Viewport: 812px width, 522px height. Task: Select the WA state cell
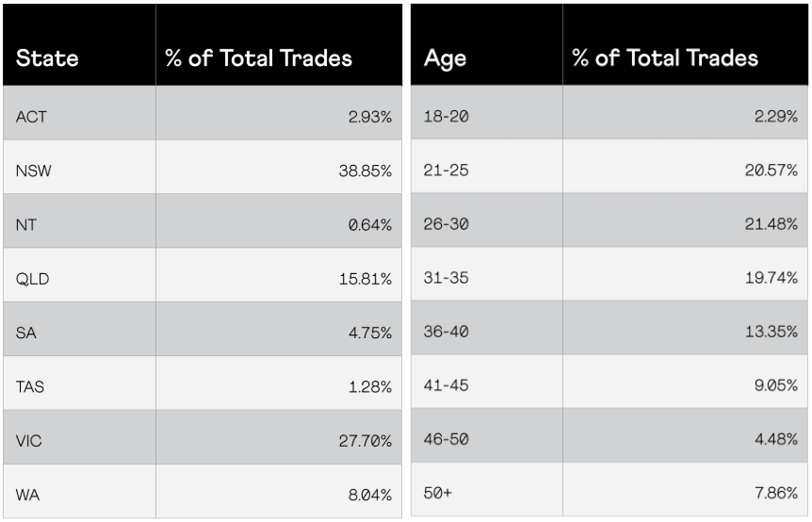[x=27, y=495]
